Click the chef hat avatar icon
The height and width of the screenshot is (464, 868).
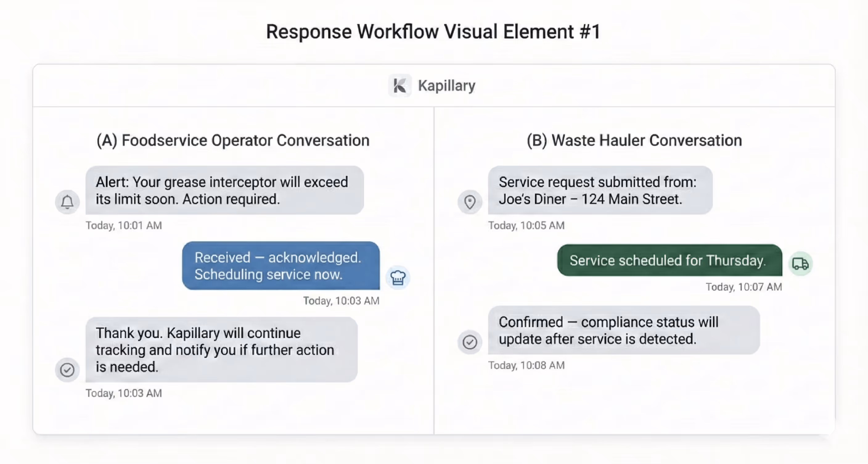(x=398, y=278)
